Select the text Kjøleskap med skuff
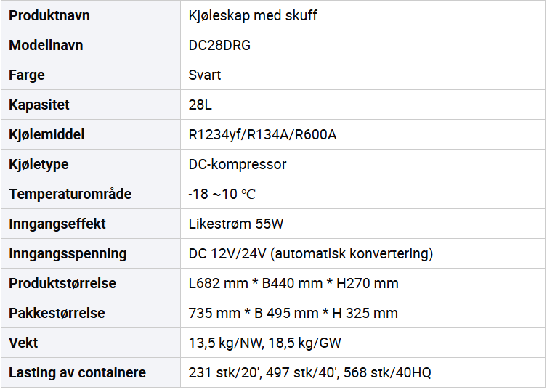Image resolution: width=547 pixels, height=392 pixels. 253,15
